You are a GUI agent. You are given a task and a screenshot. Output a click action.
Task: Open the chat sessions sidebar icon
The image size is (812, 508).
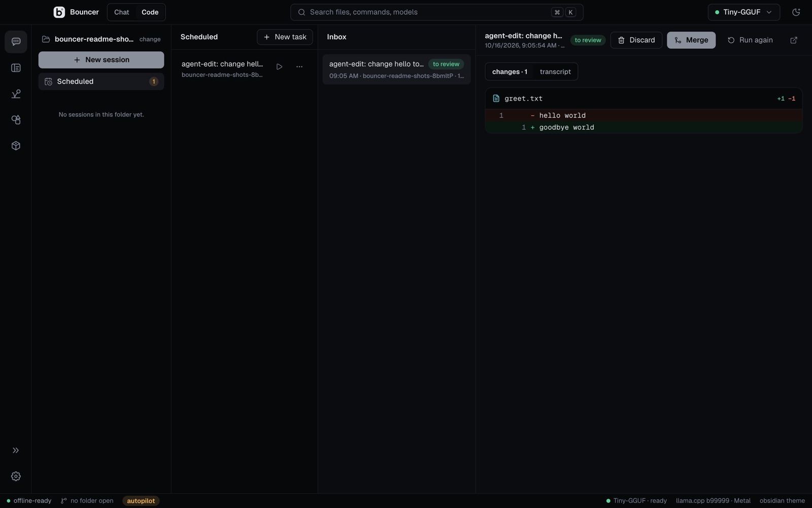[16, 42]
